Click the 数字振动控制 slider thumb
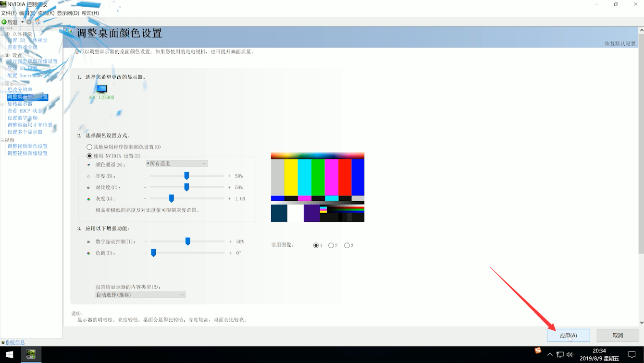The image size is (644, 363). pos(187,242)
